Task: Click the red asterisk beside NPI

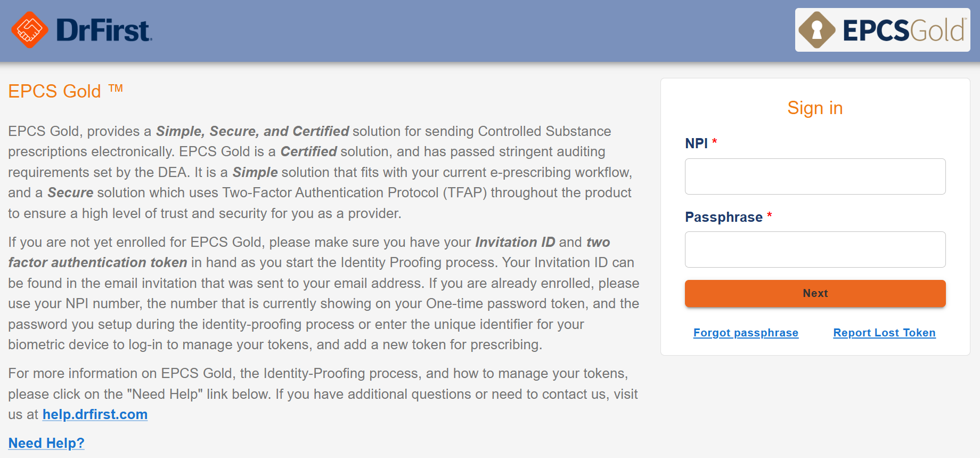Action: [715, 142]
